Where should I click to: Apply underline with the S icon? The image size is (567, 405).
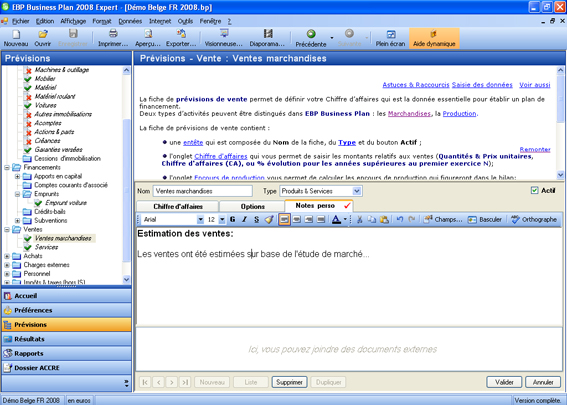click(256, 219)
